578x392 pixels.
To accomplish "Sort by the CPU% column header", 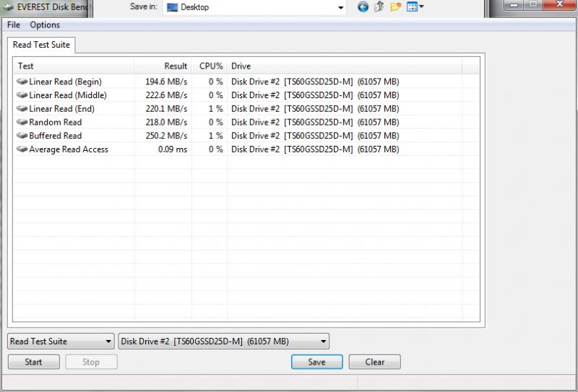I will 210,66.
